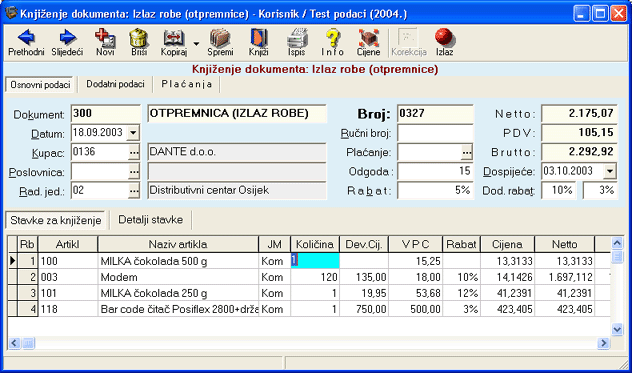The image size is (632, 373).
Task: Open the Plaćanja tab
Action: point(187,84)
